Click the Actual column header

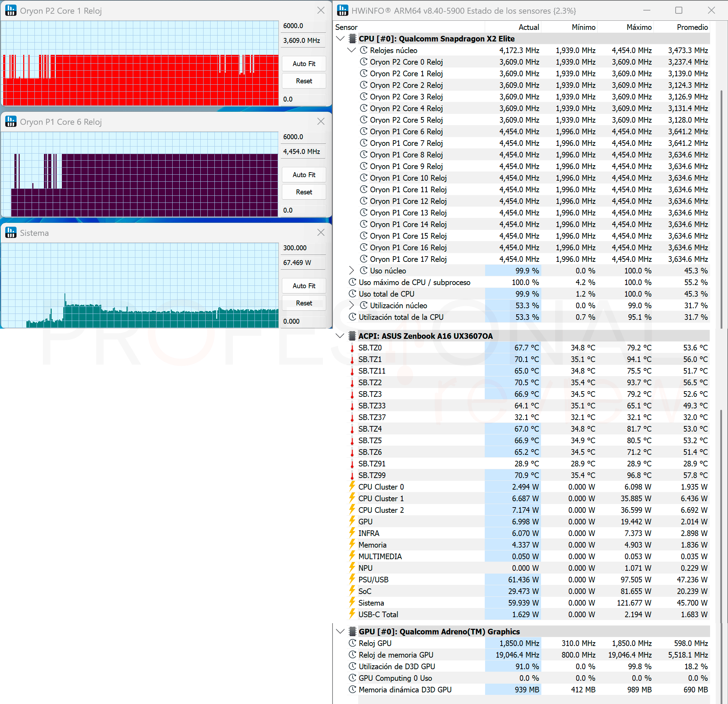point(513,27)
